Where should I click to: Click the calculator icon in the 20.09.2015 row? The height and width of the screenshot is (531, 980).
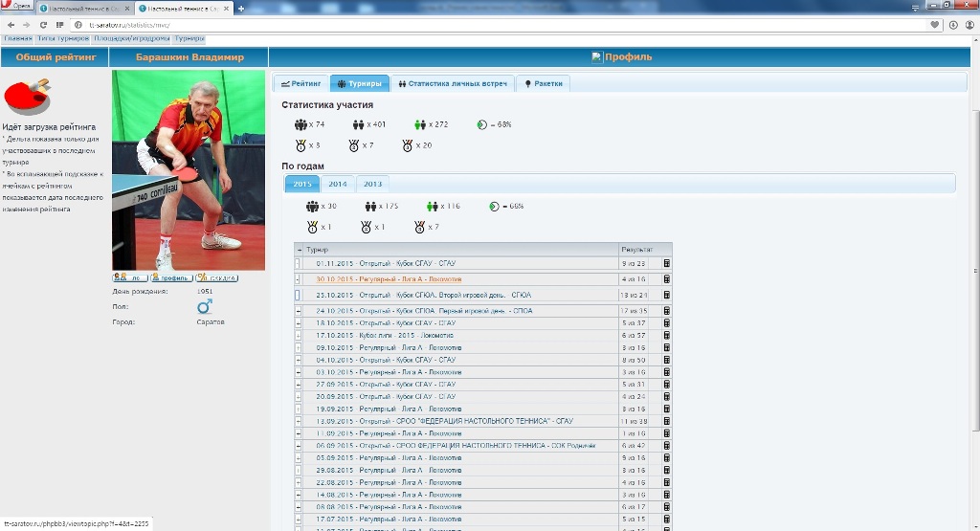click(666, 396)
